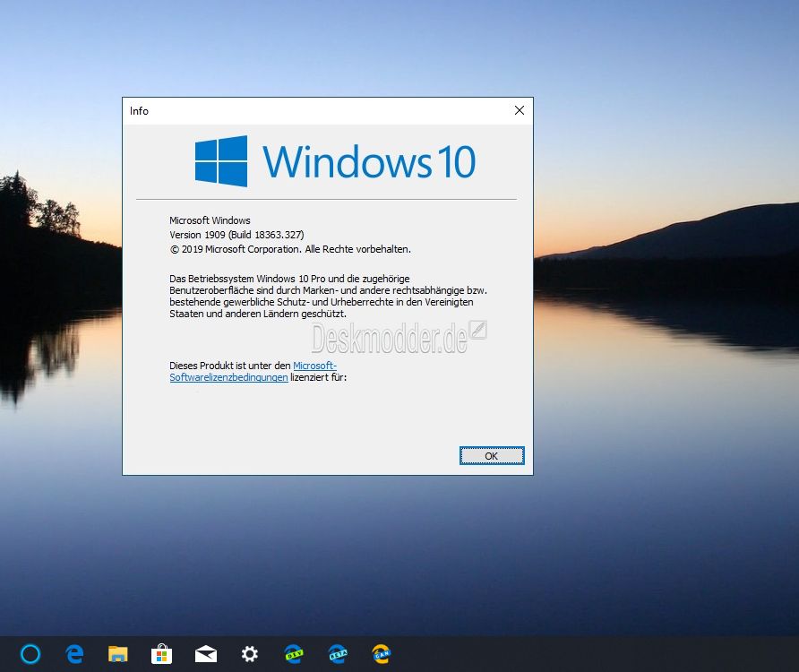Launch Microsoft Edge Canary browser
This screenshot has width=799, height=672.
tap(382, 654)
